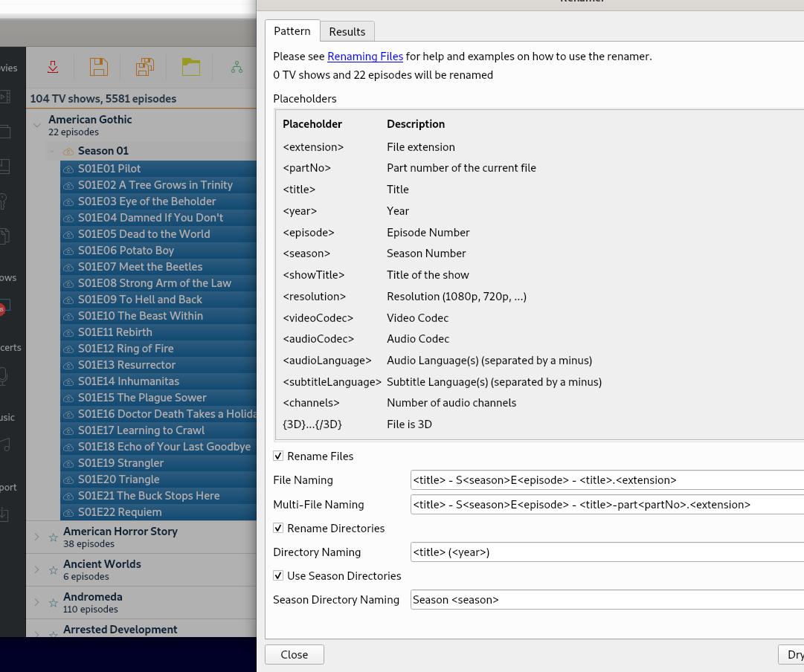This screenshot has height=672, width=804.
Task: Toggle Use Season Directories off
Action: (x=277, y=575)
